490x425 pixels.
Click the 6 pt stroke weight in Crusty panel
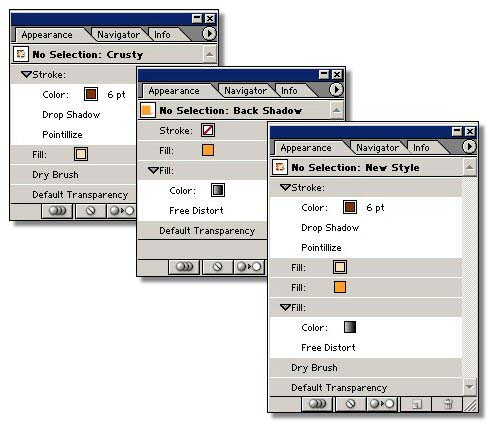(x=116, y=95)
